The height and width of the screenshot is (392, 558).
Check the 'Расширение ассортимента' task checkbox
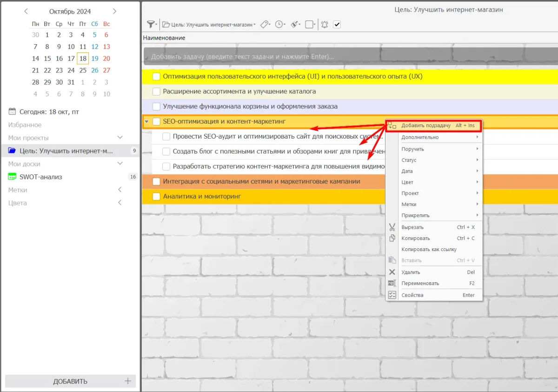[x=156, y=92]
